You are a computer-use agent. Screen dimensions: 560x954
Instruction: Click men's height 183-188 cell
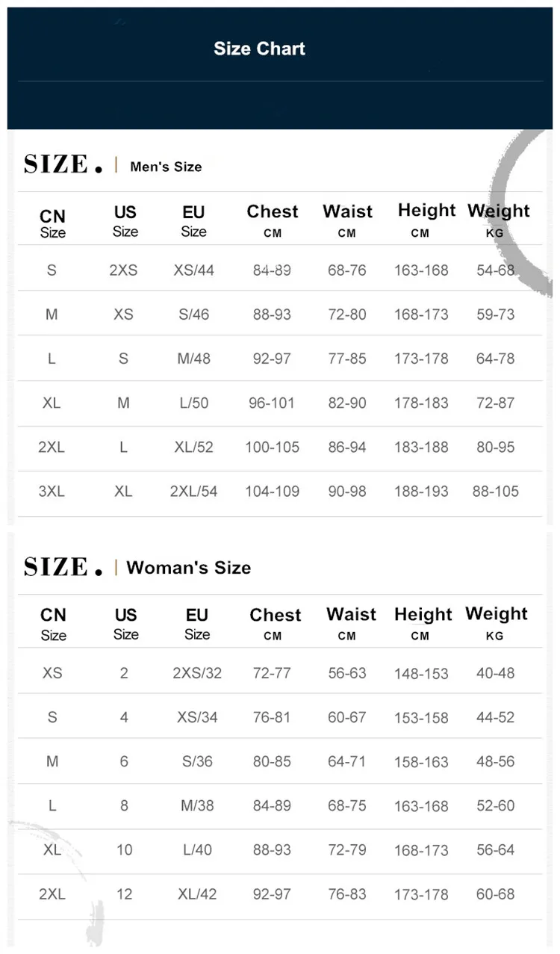421,447
